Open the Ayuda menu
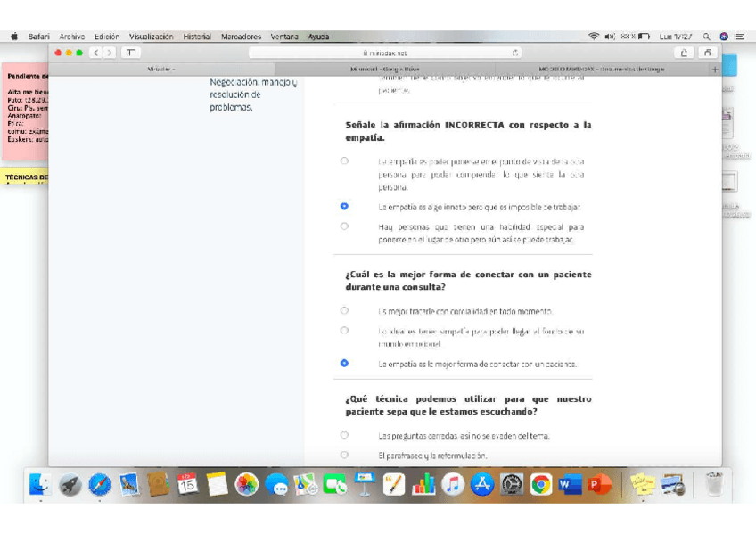756x534 pixels. click(318, 37)
